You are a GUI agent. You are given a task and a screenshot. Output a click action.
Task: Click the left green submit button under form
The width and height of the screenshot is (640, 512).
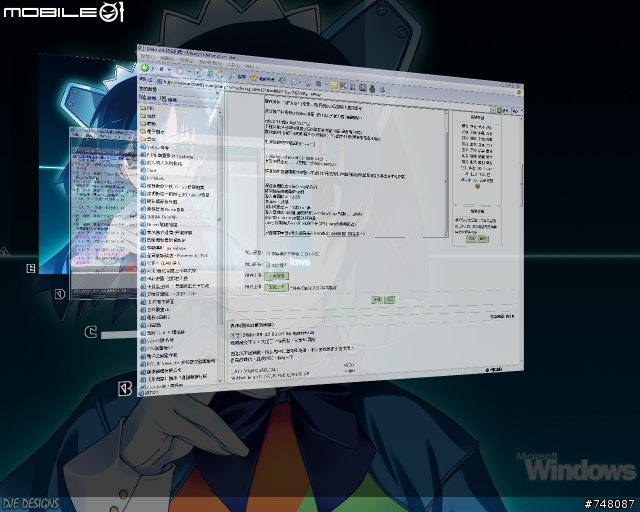tap(376, 300)
